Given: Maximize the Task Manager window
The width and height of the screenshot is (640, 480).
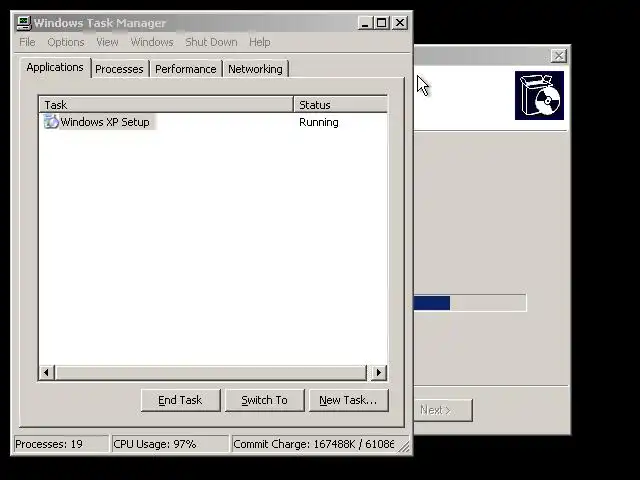Looking at the screenshot, I should 382,23.
